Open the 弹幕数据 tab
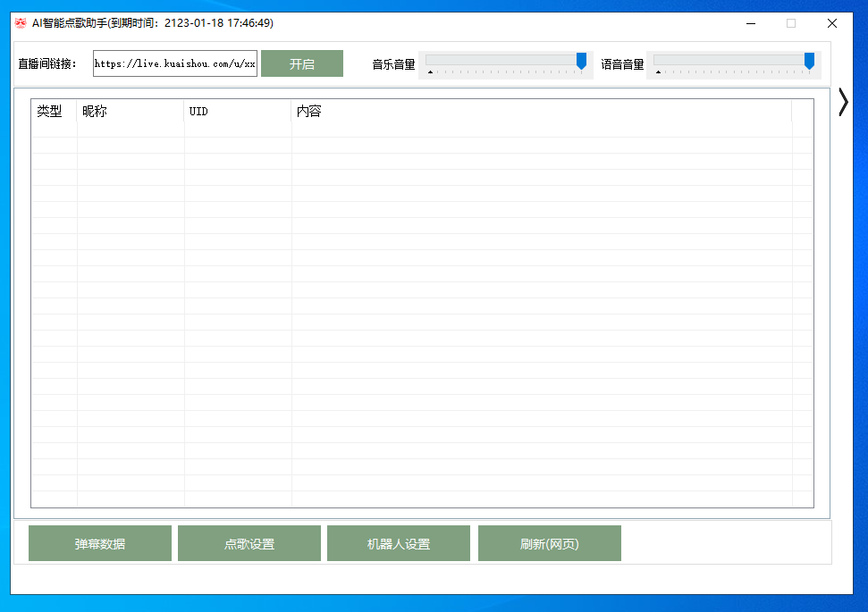Image resolution: width=868 pixels, height=612 pixels. pyautogui.click(x=100, y=544)
